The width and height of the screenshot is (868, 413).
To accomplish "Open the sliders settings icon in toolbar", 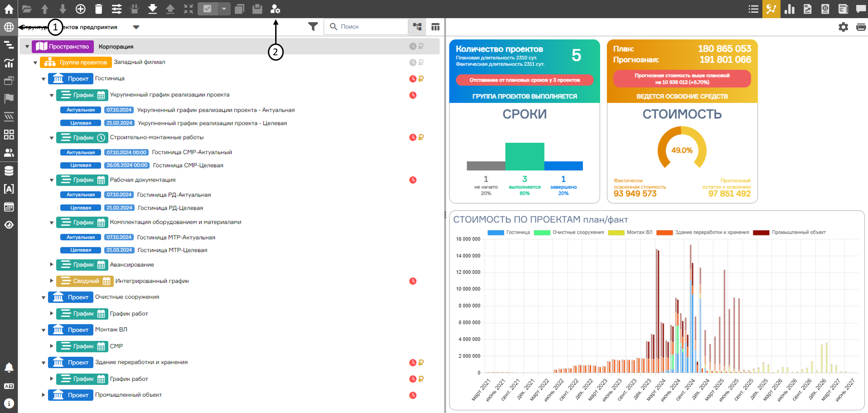I will pyautogui.click(x=117, y=9).
